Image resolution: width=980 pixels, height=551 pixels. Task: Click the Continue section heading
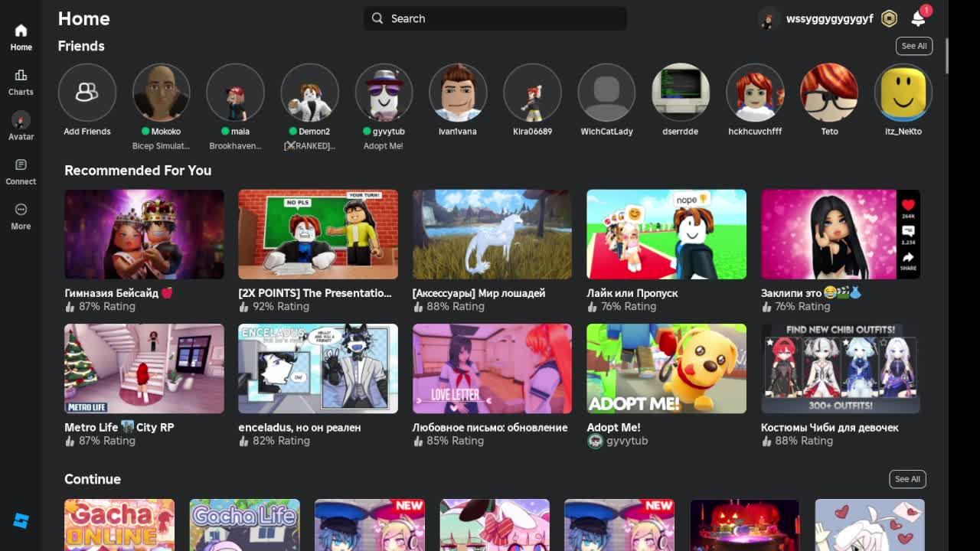[93, 479]
